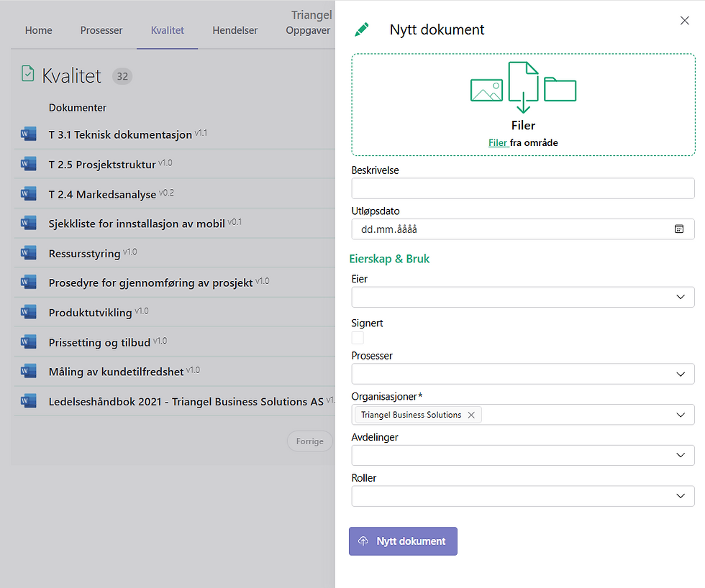Click Word icon for T 2.4 Markedsanalyse
This screenshot has width=705, height=588.
pos(29,193)
